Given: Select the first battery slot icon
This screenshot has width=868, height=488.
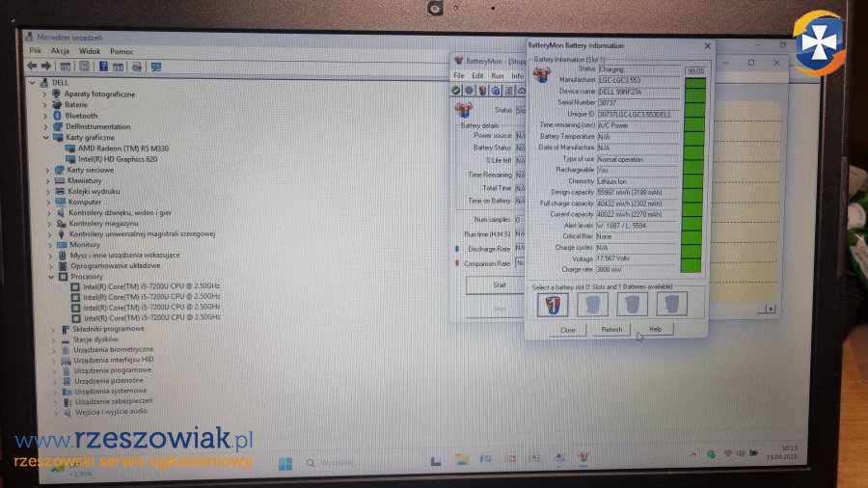Looking at the screenshot, I should (552, 305).
